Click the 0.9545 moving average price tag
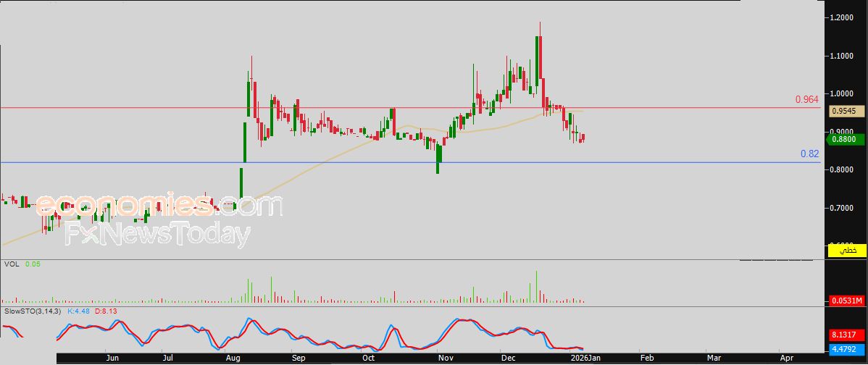 coord(845,111)
